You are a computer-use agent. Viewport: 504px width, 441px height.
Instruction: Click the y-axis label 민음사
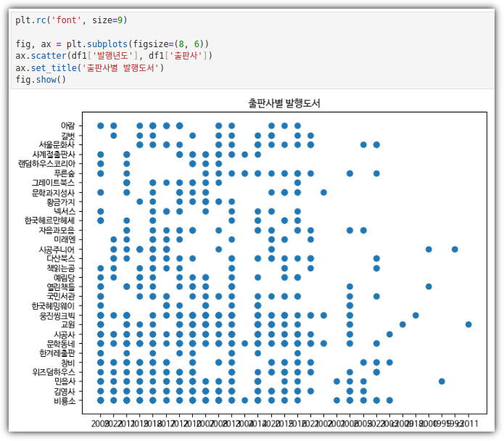[65, 382]
